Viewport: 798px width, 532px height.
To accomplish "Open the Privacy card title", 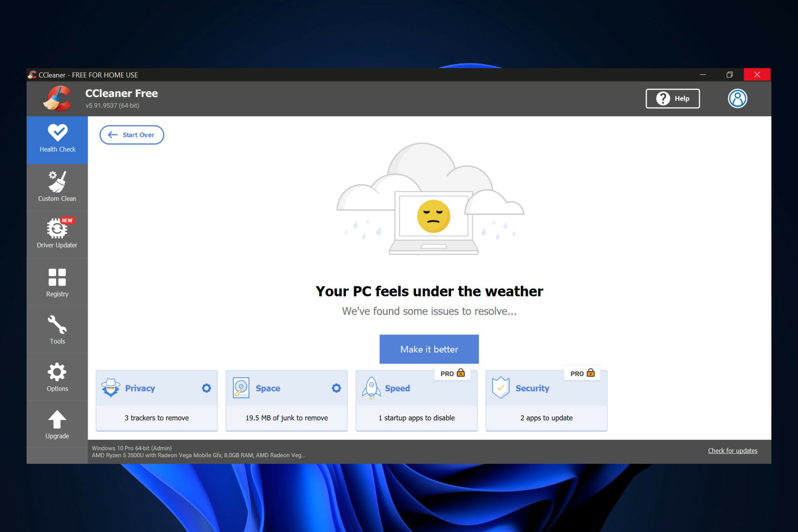I will 140,388.
